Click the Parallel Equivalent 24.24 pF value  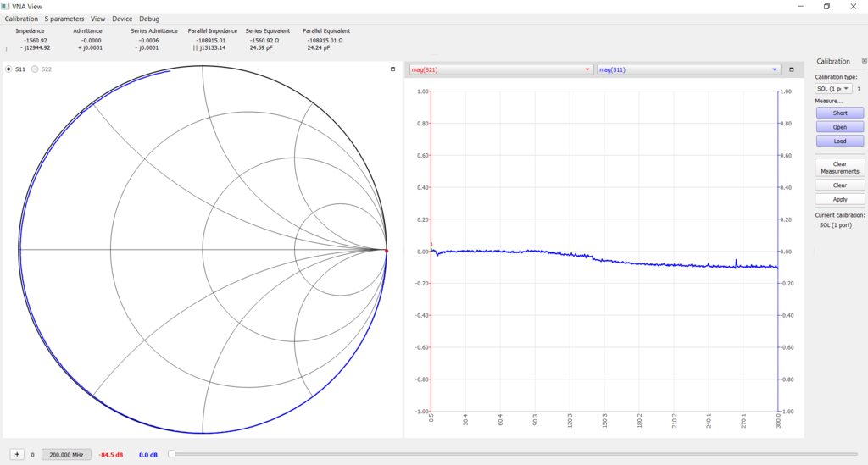point(319,48)
